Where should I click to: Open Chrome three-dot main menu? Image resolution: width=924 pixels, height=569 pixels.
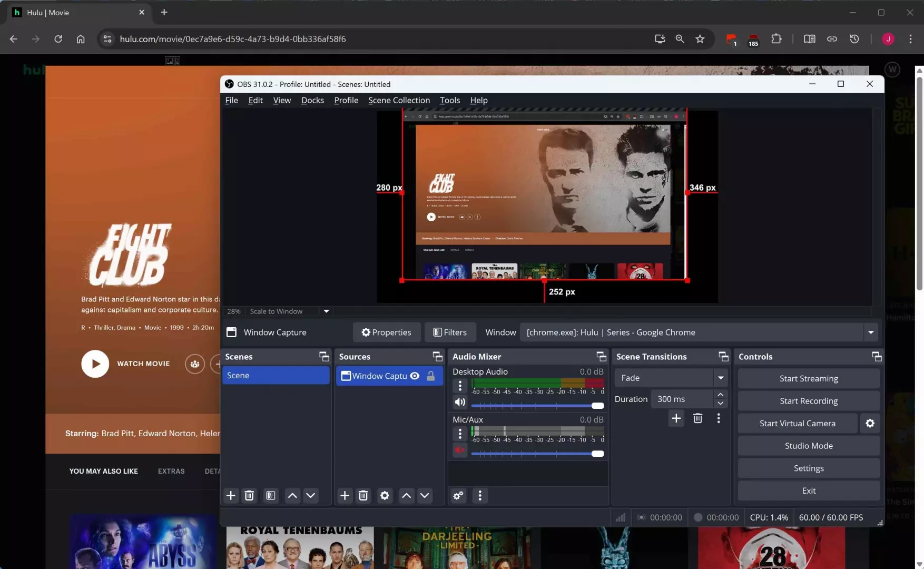(910, 38)
